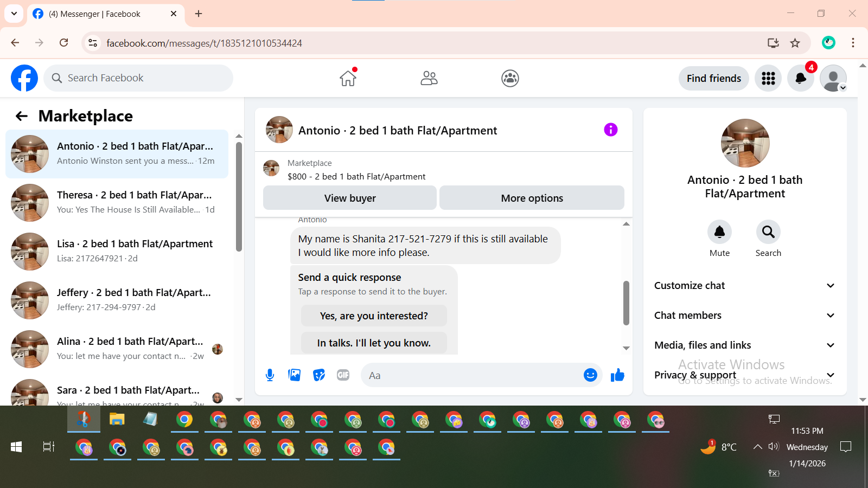This screenshot has width=868, height=488.
Task: Open the Windows notification center icon
Action: point(846,447)
